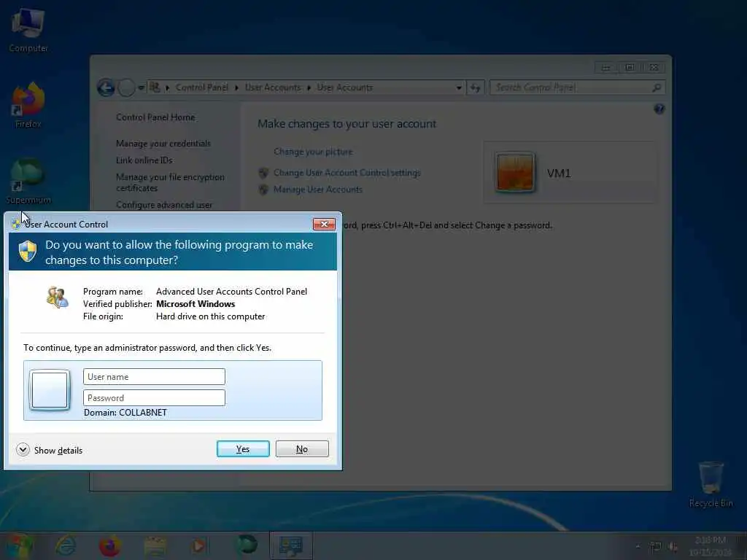Image resolution: width=747 pixels, height=560 pixels.
Task: Expand Show details in the UAC dialog
Action: click(x=49, y=450)
